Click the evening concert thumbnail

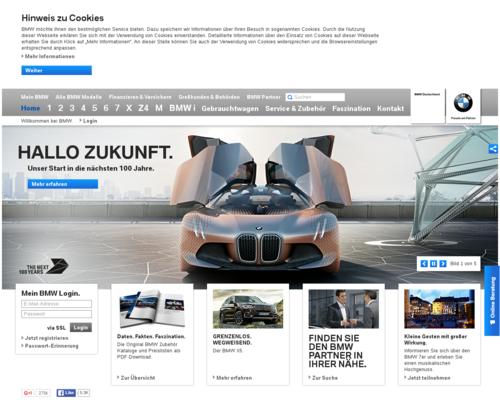pyautogui.click(x=439, y=309)
